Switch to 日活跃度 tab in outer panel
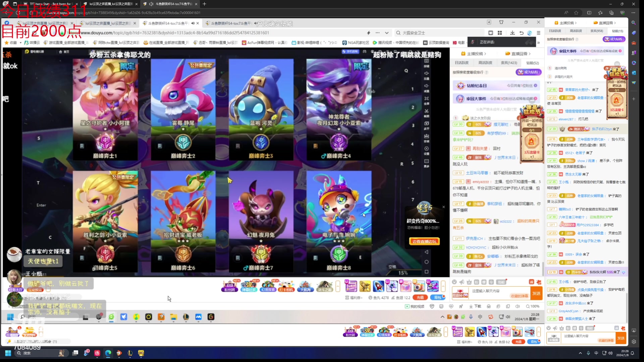The width and height of the screenshot is (644, 362). click(x=555, y=31)
